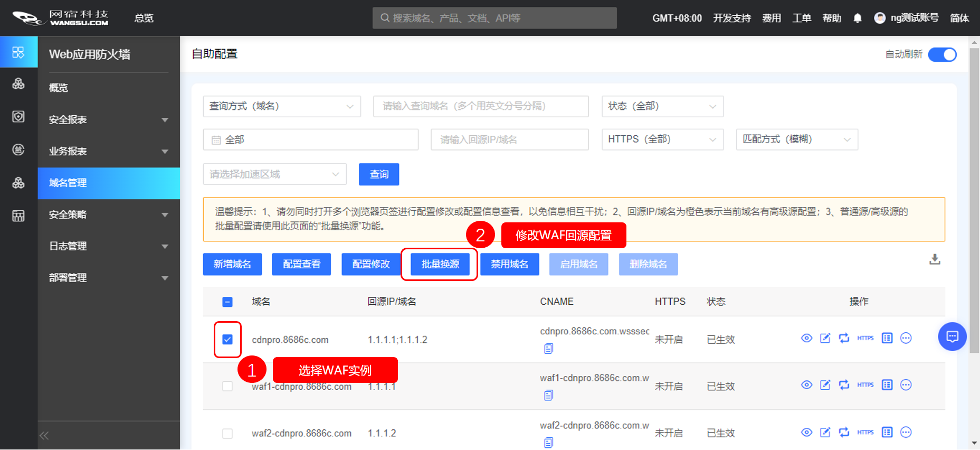
Task: Switch origin icon for waf1-cdnpro.8686c.com row
Action: (x=844, y=385)
